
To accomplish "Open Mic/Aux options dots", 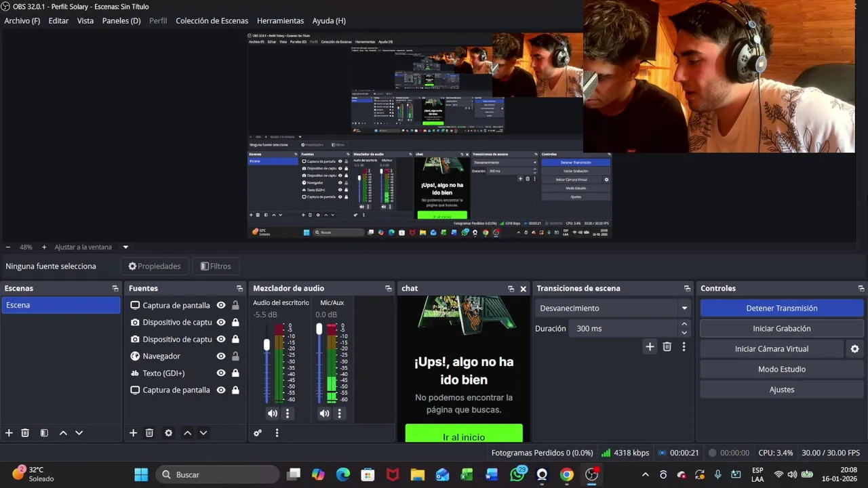I will [x=340, y=413].
